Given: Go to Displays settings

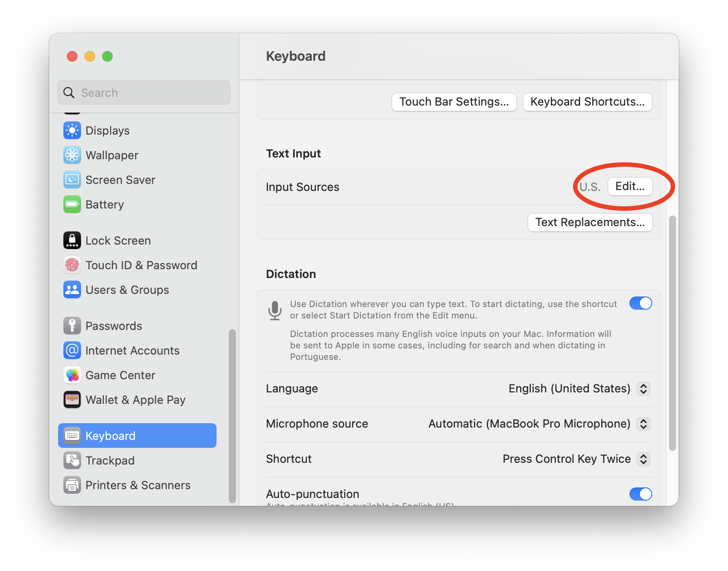Looking at the screenshot, I should click(137, 131).
